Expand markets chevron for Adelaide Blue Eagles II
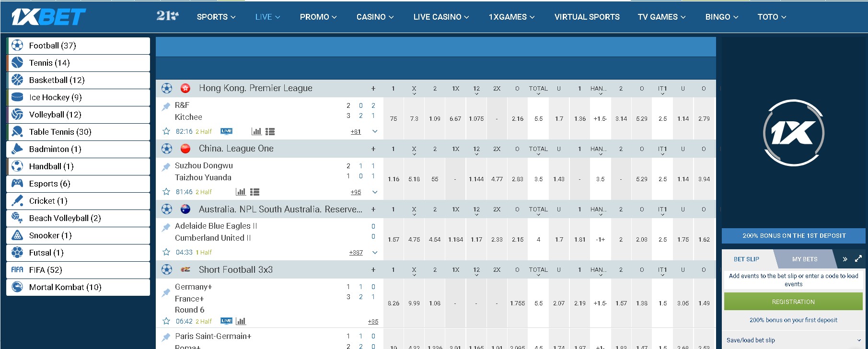This screenshot has width=868, height=349. [375, 252]
